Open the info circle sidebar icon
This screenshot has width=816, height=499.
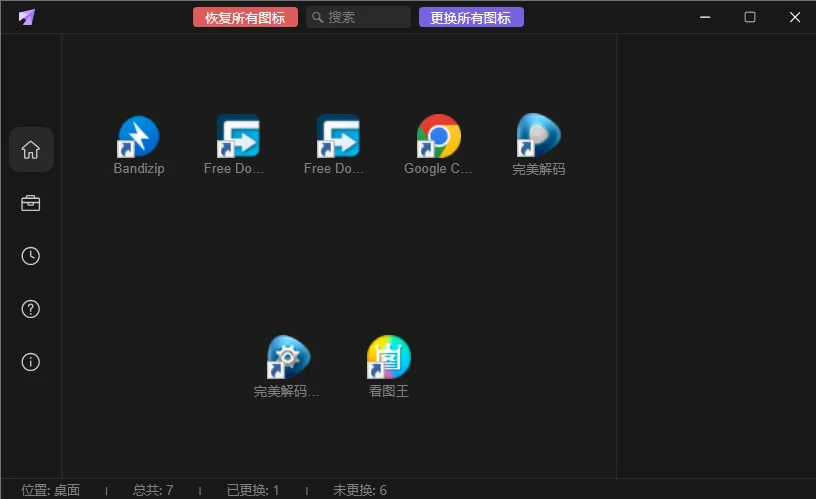[x=31, y=362]
